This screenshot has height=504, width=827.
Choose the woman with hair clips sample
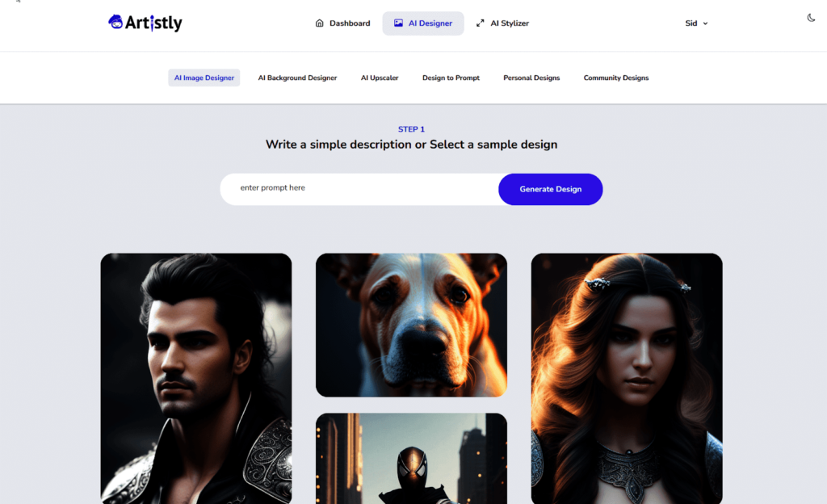pos(627,379)
